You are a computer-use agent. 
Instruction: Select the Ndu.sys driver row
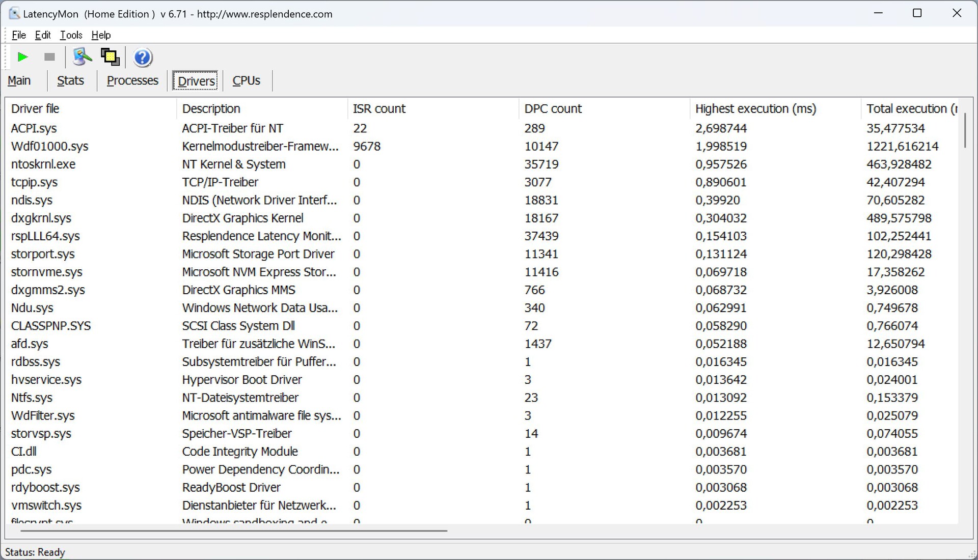point(482,308)
